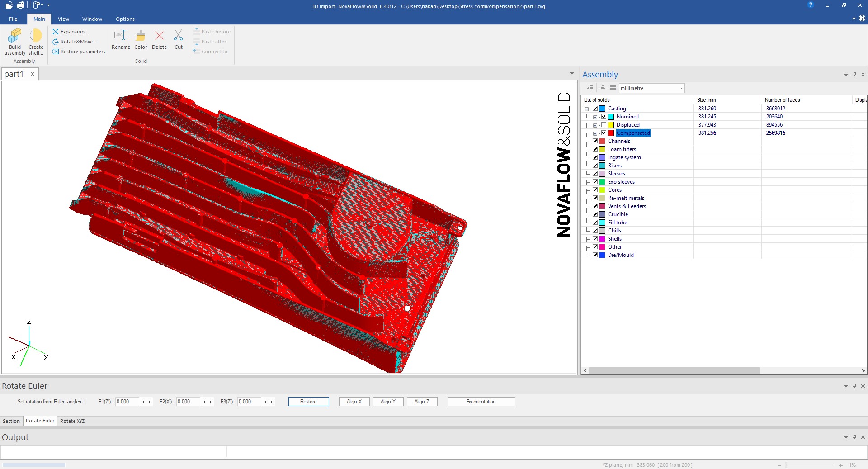Uncheck the Nominell solid checkbox
This screenshot has width=868, height=469.
click(x=604, y=117)
